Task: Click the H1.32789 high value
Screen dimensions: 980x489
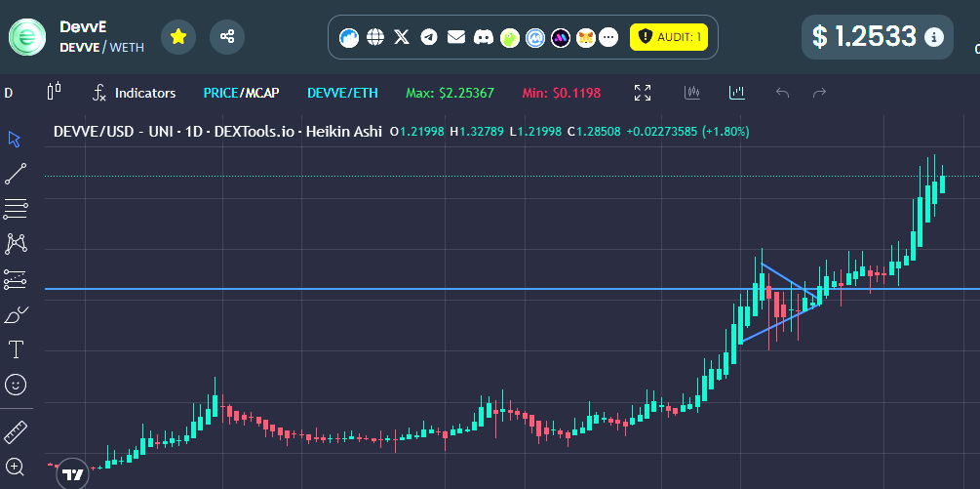Action: [x=477, y=132]
